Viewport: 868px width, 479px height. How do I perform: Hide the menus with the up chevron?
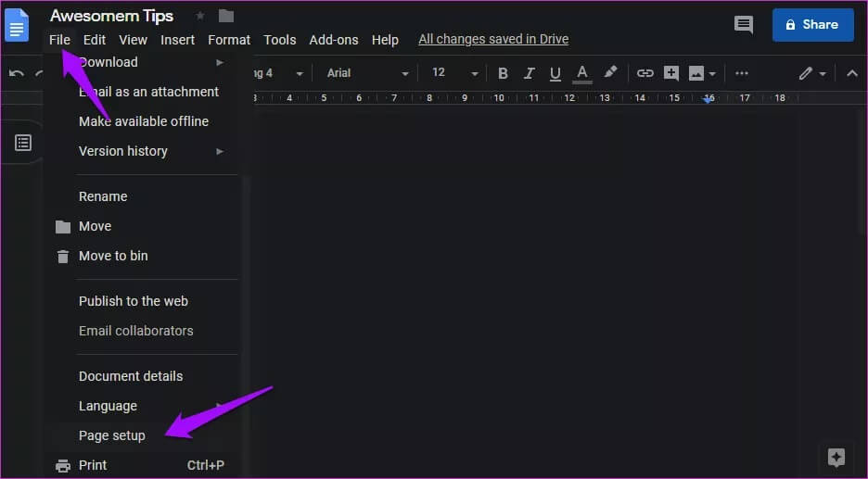[852, 73]
